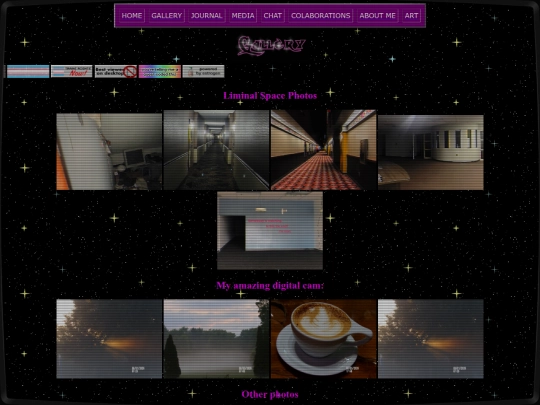Click the trans pride flag badge
540x405 pixels.
tap(28, 71)
